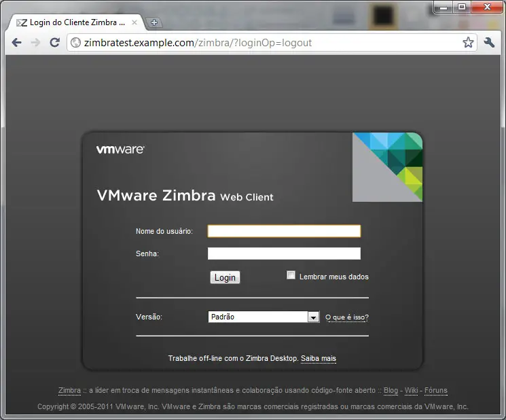Click the 'Versão:' label
This screenshot has width=506, height=420.
click(x=149, y=317)
